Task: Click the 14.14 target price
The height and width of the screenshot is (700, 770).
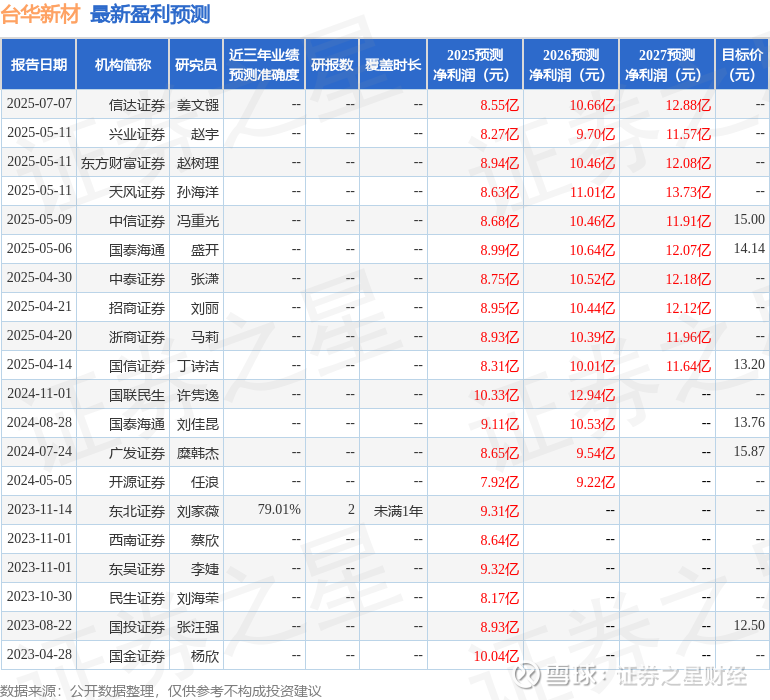Action: (x=749, y=249)
